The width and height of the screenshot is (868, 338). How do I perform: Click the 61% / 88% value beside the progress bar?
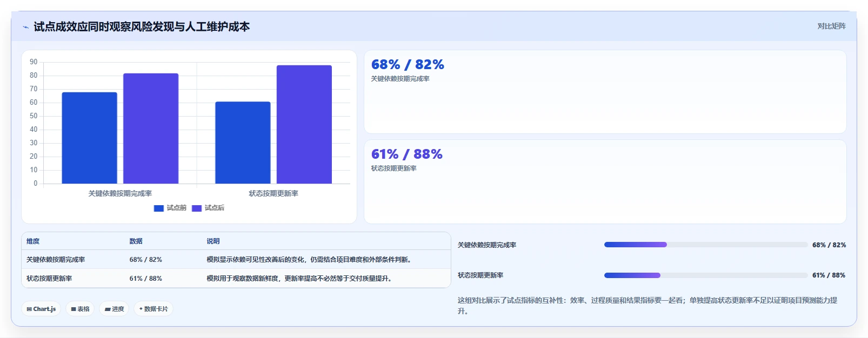829,275
